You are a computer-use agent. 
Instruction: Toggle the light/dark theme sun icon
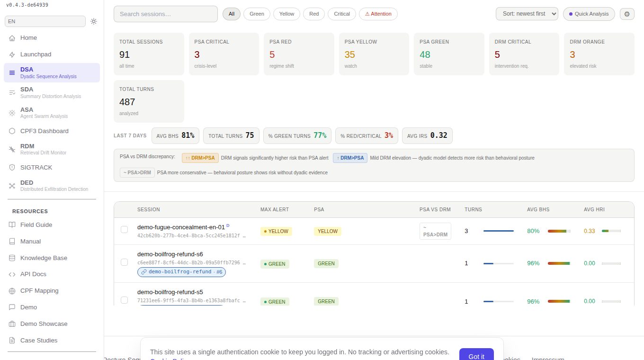click(94, 21)
